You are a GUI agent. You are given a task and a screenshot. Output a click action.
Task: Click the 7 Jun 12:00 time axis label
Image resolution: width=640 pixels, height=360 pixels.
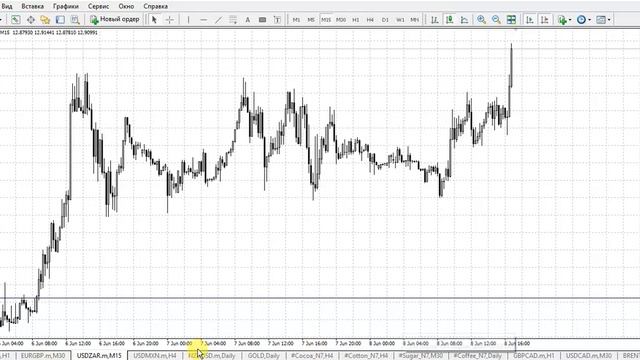(x=280, y=344)
